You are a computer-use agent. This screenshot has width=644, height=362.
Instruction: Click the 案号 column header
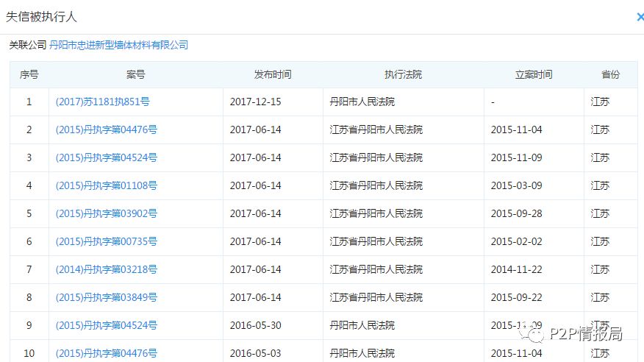pyautogui.click(x=135, y=74)
